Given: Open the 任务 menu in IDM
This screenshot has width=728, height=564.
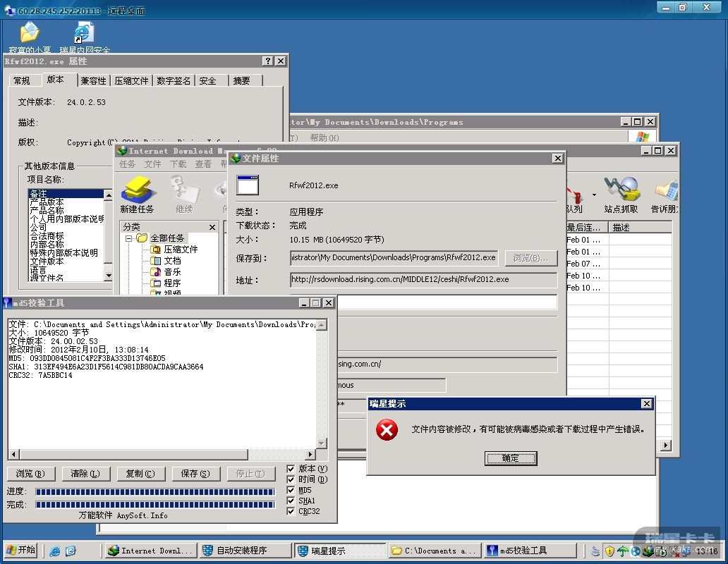Looking at the screenshot, I should 127,164.
